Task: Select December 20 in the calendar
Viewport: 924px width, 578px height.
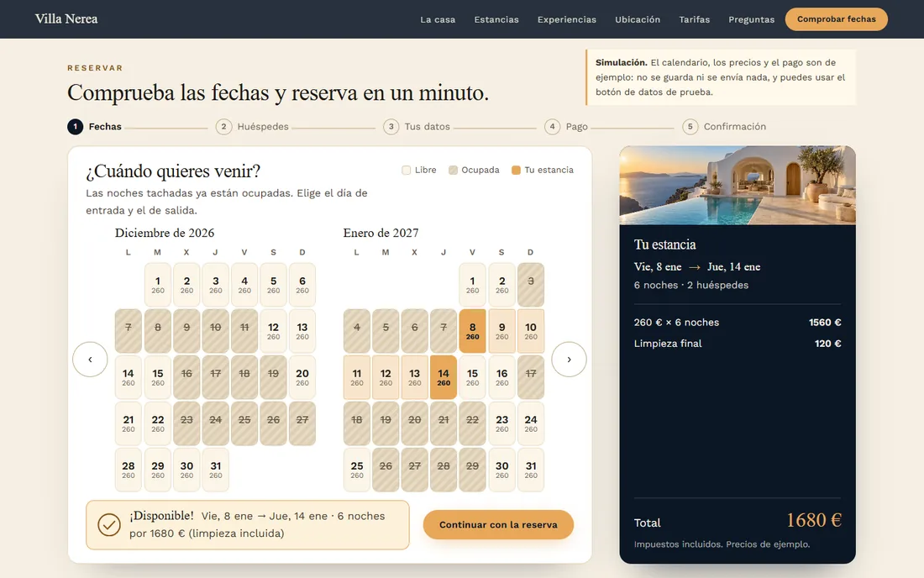Action: click(302, 377)
